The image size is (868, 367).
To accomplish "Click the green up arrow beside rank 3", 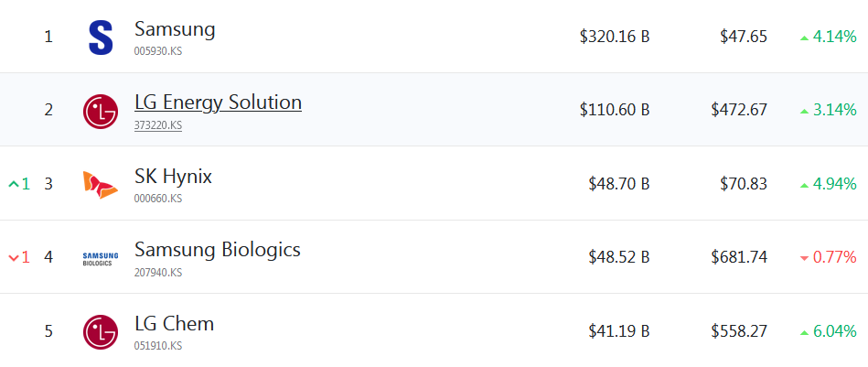I will [13, 184].
